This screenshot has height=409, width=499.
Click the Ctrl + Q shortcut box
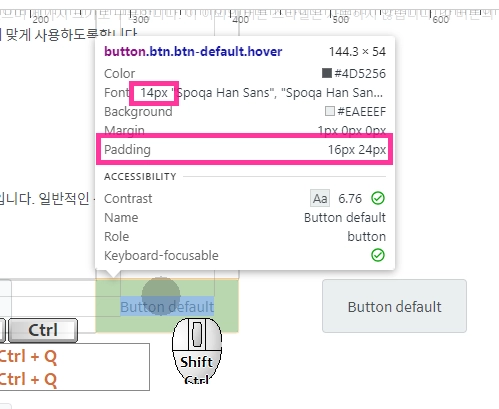75,367
